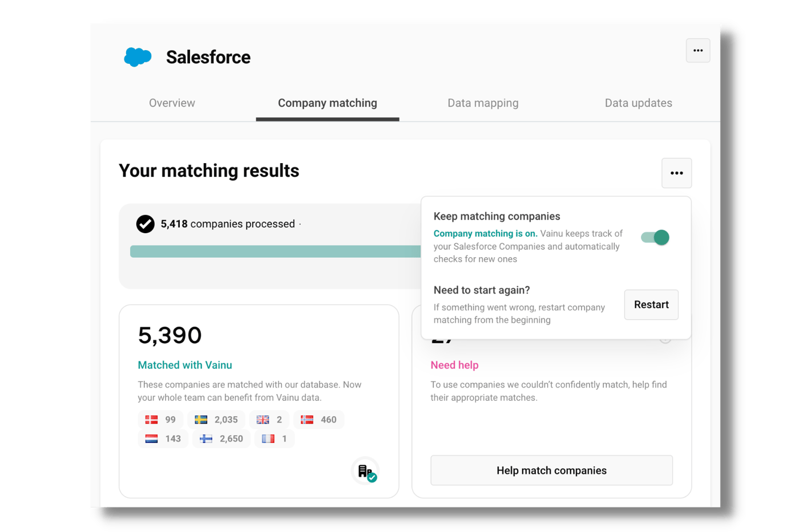Screen dimensions: 799x532
Task: Click the Netherlands flag chip showing 143
Action: (163, 438)
